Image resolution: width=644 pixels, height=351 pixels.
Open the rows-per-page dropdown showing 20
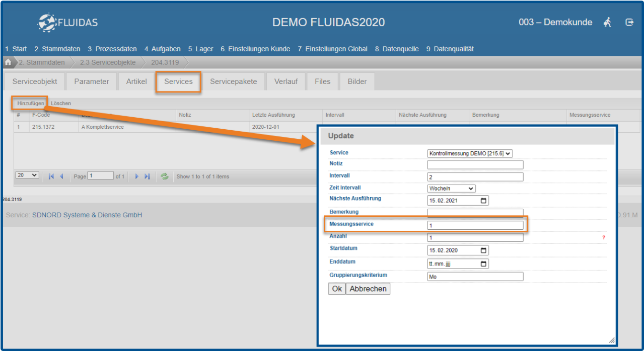tap(28, 175)
